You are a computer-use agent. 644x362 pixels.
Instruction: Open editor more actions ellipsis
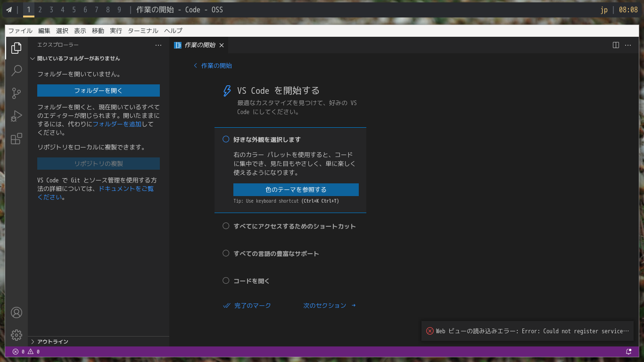pyautogui.click(x=628, y=45)
